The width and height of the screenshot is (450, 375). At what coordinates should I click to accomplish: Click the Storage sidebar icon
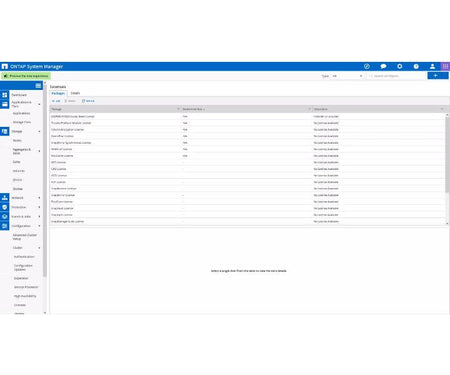click(x=5, y=131)
